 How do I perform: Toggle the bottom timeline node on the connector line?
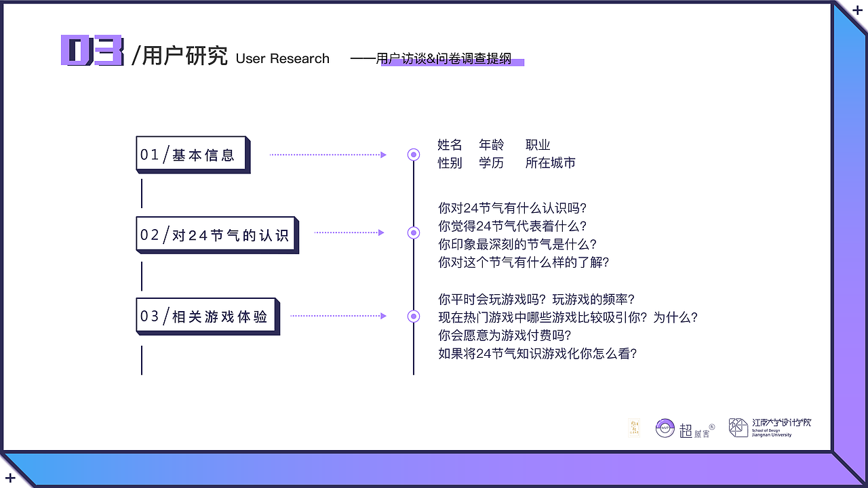click(414, 316)
